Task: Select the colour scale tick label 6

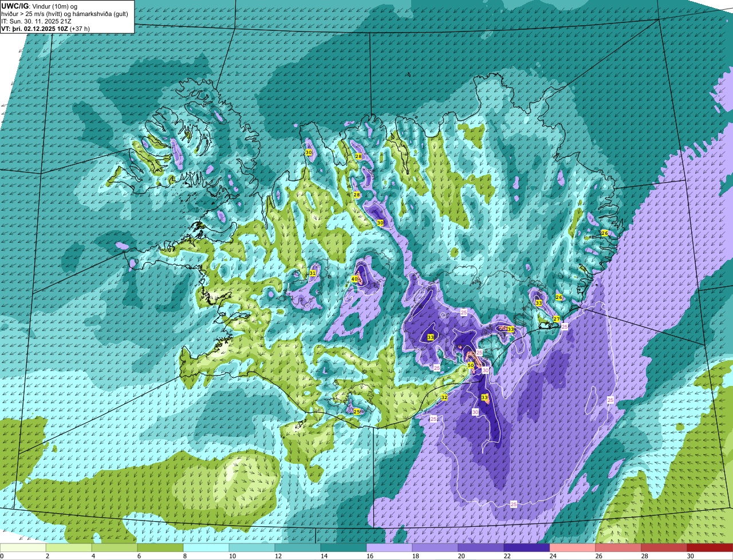Action: pyautogui.click(x=139, y=556)
